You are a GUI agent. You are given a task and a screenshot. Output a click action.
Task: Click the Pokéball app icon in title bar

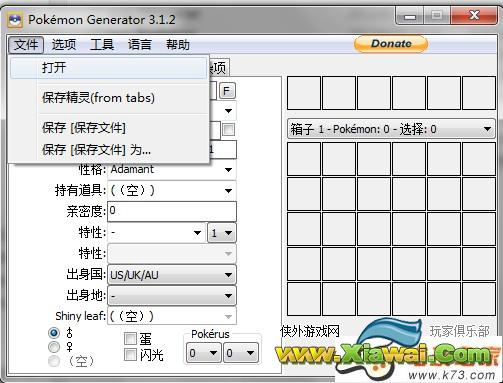coord(15,20)
